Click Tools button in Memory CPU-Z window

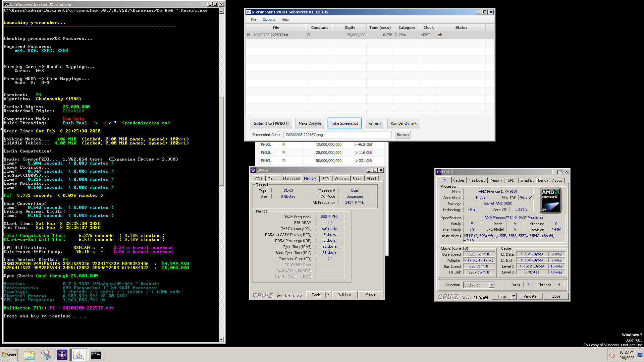[x=316, y=295]
